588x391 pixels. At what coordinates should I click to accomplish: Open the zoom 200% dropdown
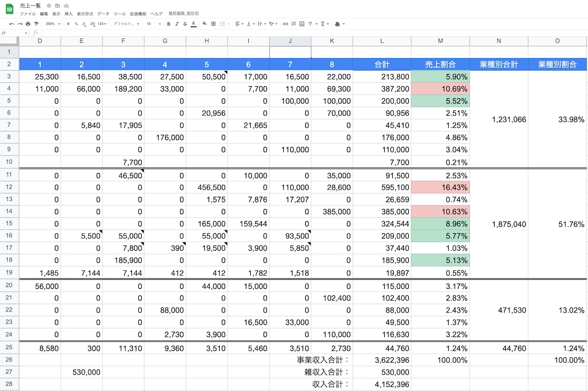tap(53, 24)
